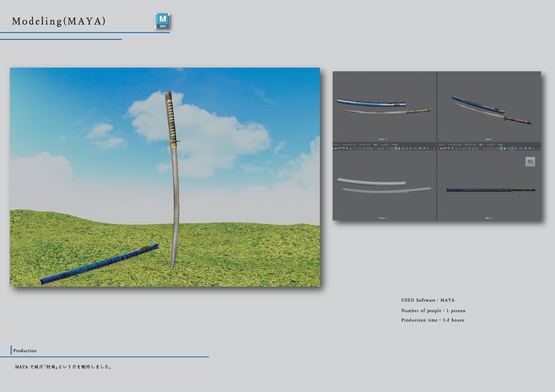The width and height of the screenshot is (555, 392).
Task: Click レンダラ menu above side -X viewport
Action: point(490,145)
